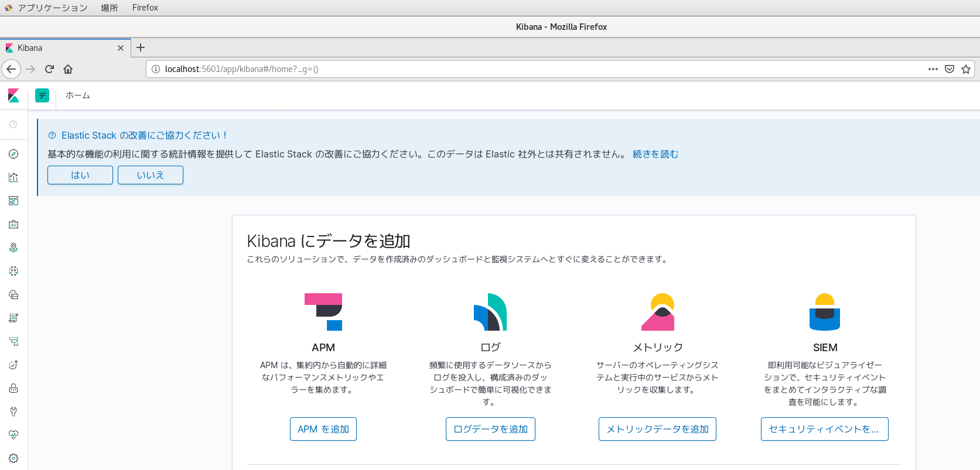This screenshot has height=470, width=980.
Task: Click the いいえ button
Action: point(151,175)
